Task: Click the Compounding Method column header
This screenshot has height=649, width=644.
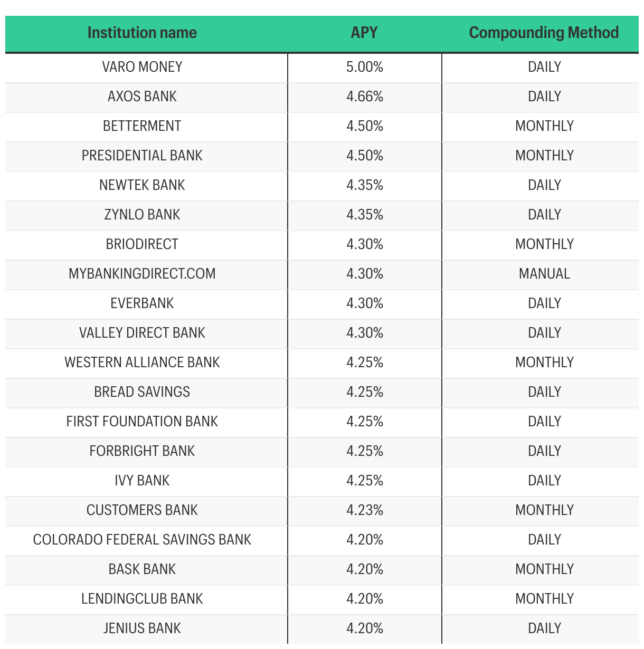Action: pos(544,33)
